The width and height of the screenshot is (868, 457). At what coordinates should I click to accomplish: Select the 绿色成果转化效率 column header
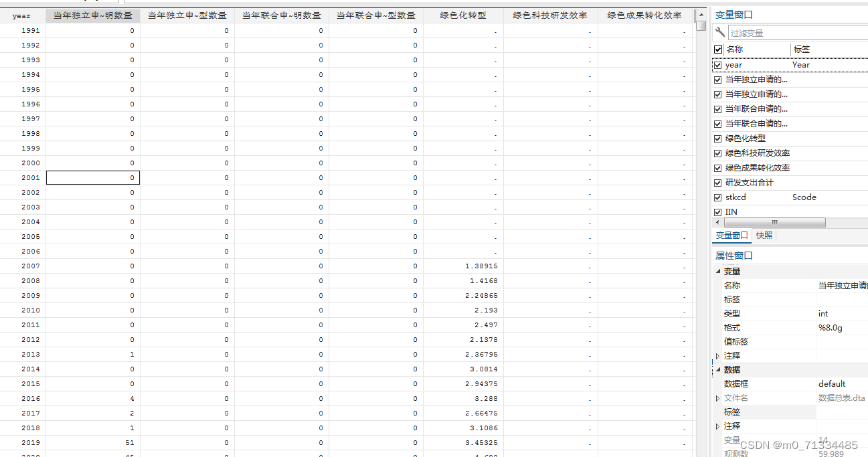point(645,15)
